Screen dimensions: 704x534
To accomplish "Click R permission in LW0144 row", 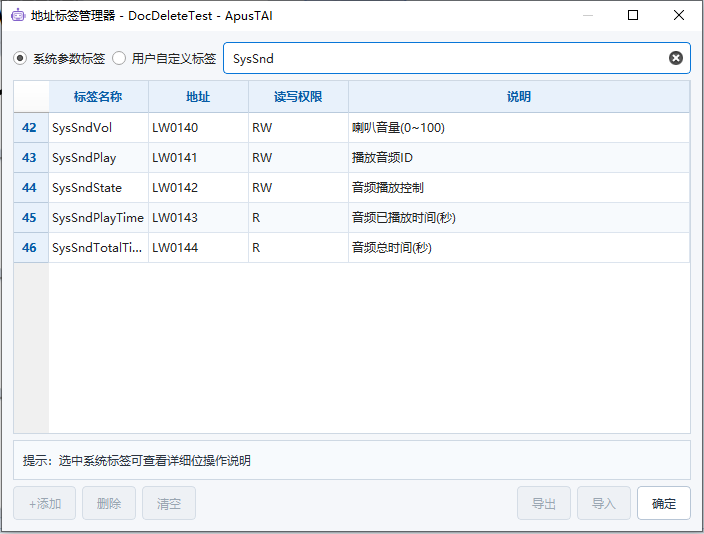I will pyautogui.click(x=298, y=247).
